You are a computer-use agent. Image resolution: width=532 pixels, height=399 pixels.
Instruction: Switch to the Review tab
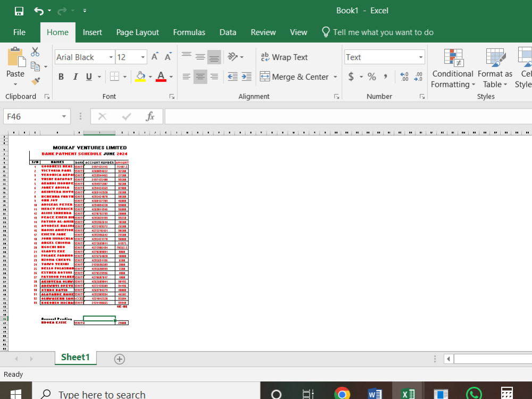[x=263, y=32]
